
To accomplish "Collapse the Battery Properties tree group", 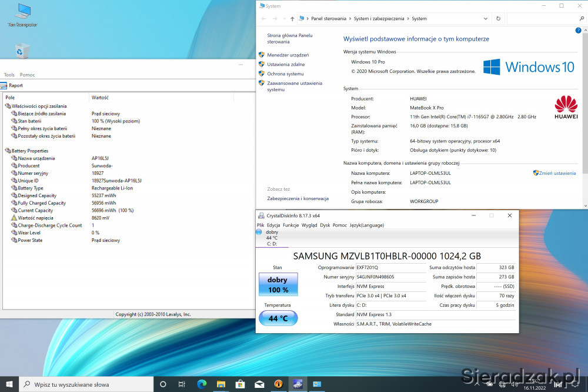I will tap(8, 151).
